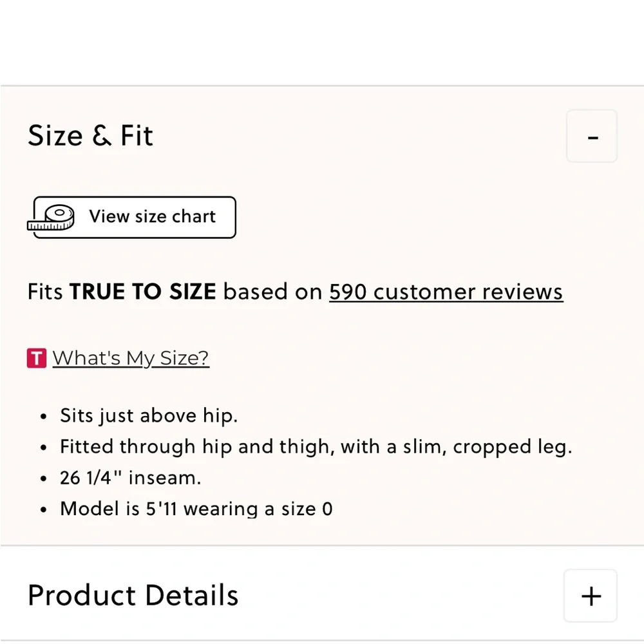Click the 'Fitted through hip and thigh' line

[316, 446]
